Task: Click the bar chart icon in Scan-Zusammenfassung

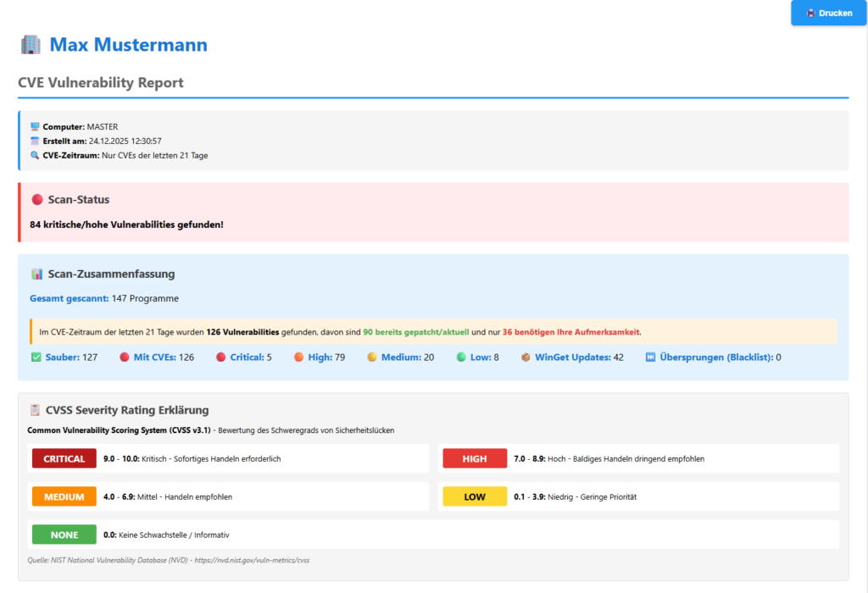Action: [x=35, y=274]
